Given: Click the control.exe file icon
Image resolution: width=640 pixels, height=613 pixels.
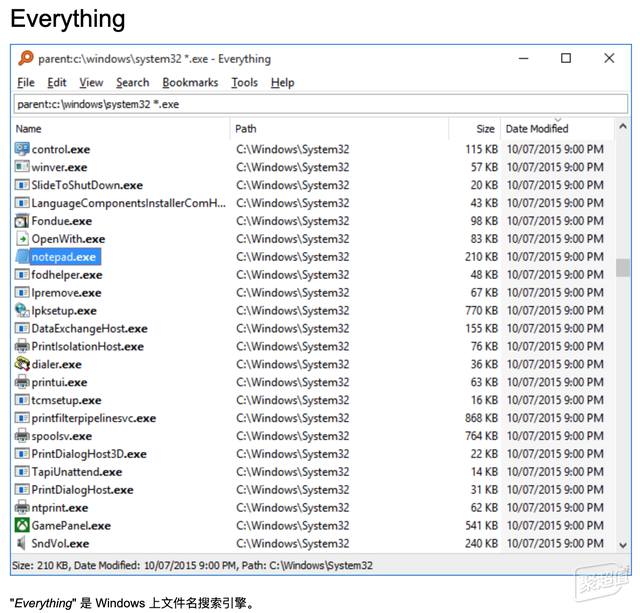Looking at the screenshot, I should [x=22, y=149].
